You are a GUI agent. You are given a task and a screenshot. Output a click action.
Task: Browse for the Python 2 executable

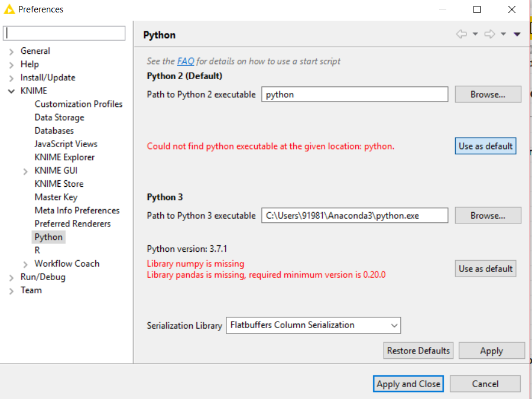pyautogui.click(x=488, y=95)
